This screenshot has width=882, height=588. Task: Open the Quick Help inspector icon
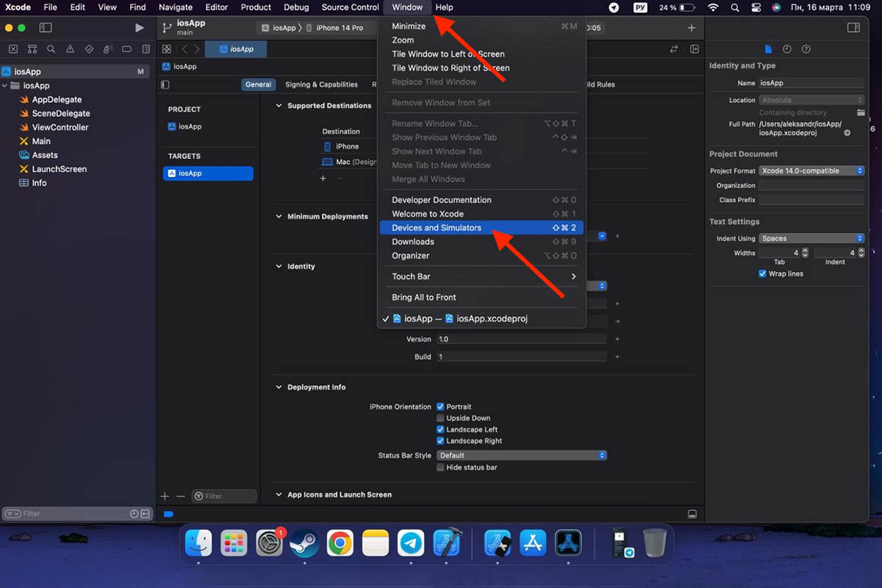coord(806,49)
